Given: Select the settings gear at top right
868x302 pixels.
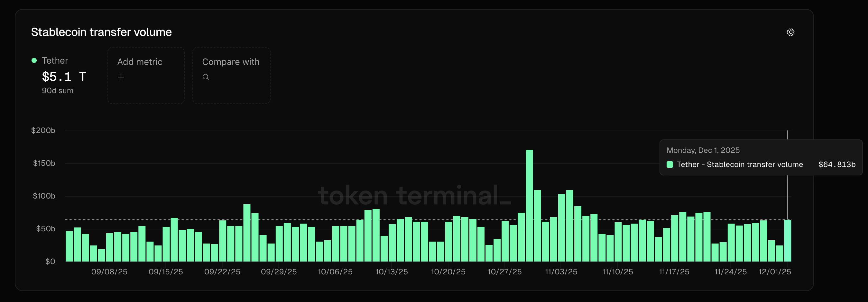Looking at the screenshot, I should tap(791, 32).
